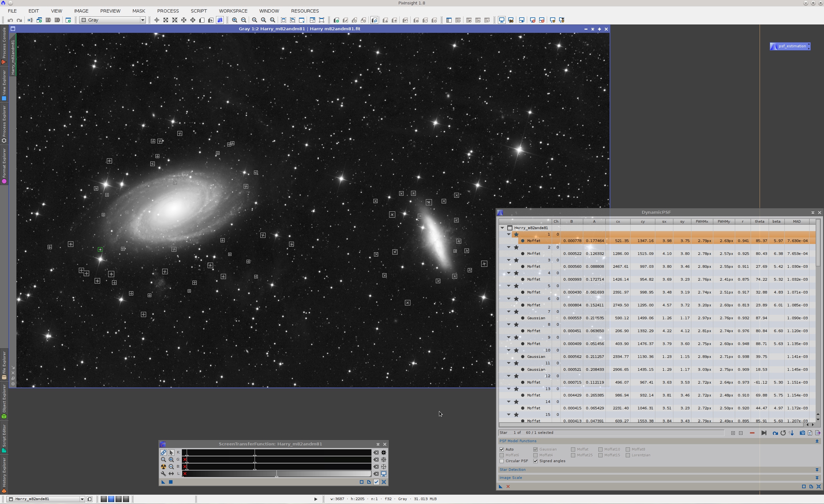Click the sort stars icon in DynamicPSF

click(792, 433)
